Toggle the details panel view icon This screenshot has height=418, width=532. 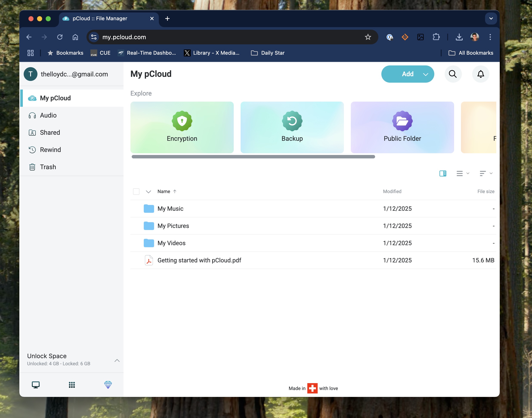pos(443,173)
